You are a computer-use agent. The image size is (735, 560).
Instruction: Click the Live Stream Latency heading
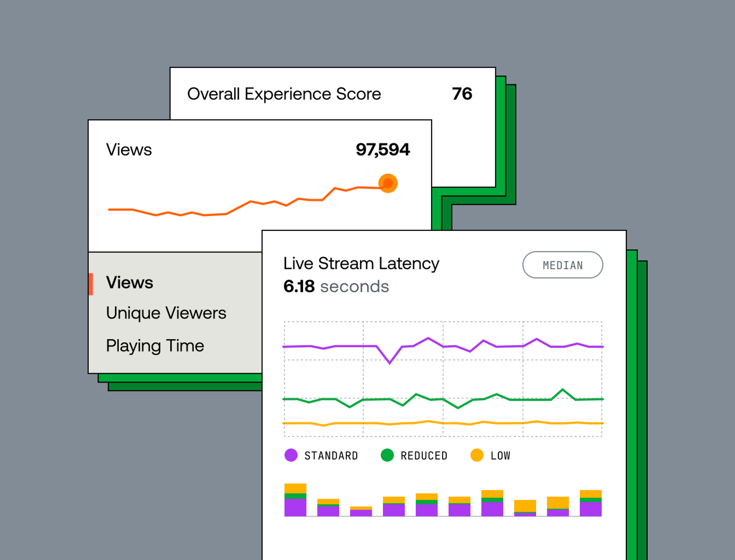click(361, 264)
